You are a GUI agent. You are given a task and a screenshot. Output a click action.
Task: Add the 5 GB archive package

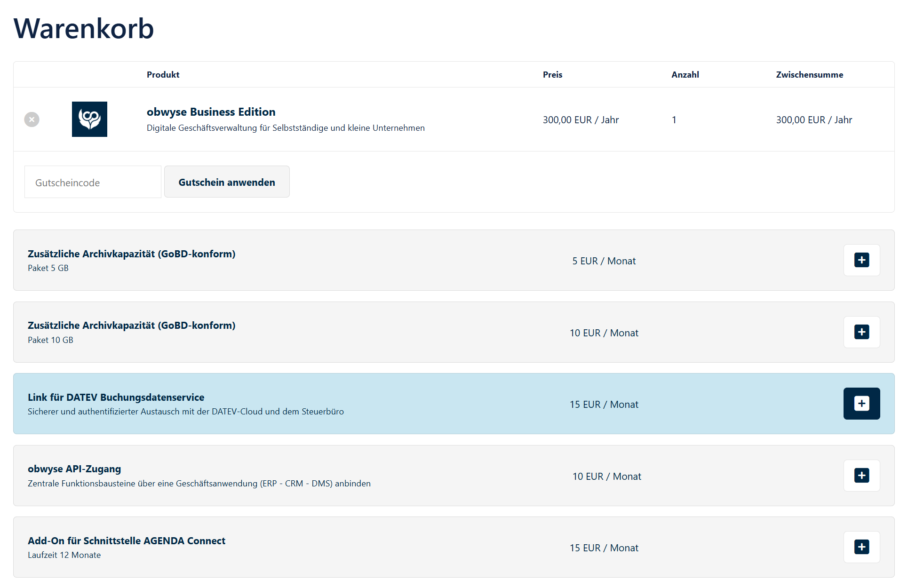[861, 260]
